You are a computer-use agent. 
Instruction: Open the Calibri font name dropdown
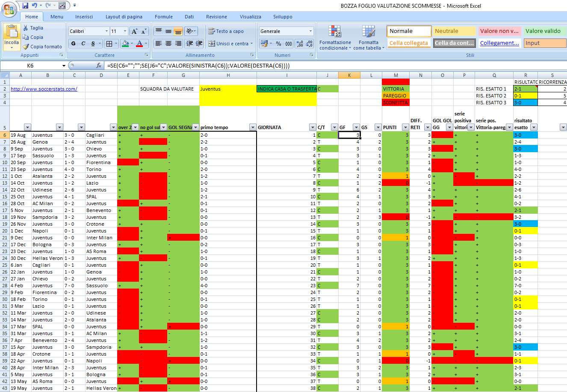(x=106, y=31)
